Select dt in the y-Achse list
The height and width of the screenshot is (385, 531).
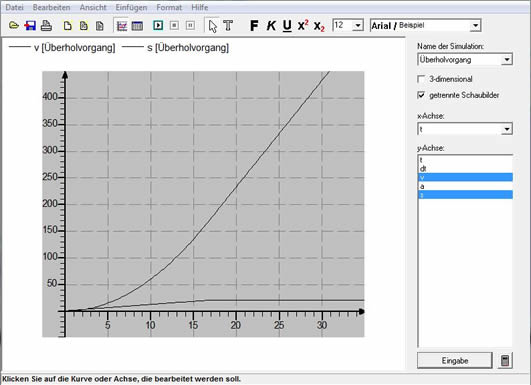(x=465, y=168)
